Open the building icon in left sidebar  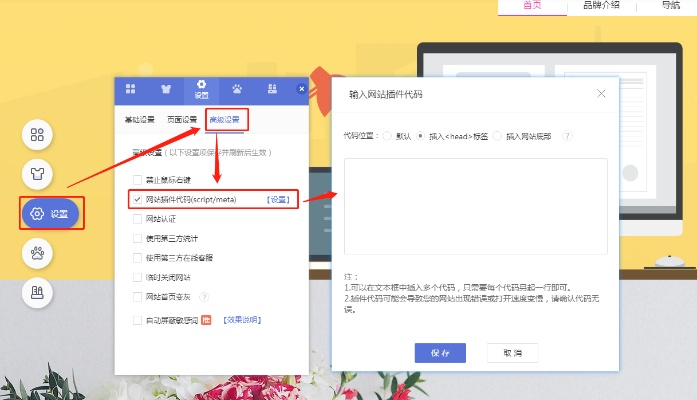coord(37,292)
